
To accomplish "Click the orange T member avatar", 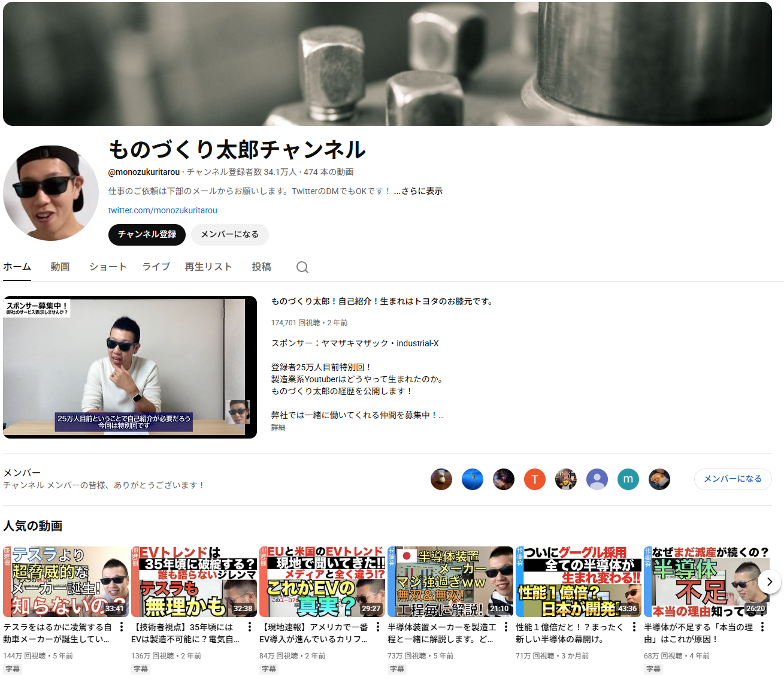I will coord(534,479).
